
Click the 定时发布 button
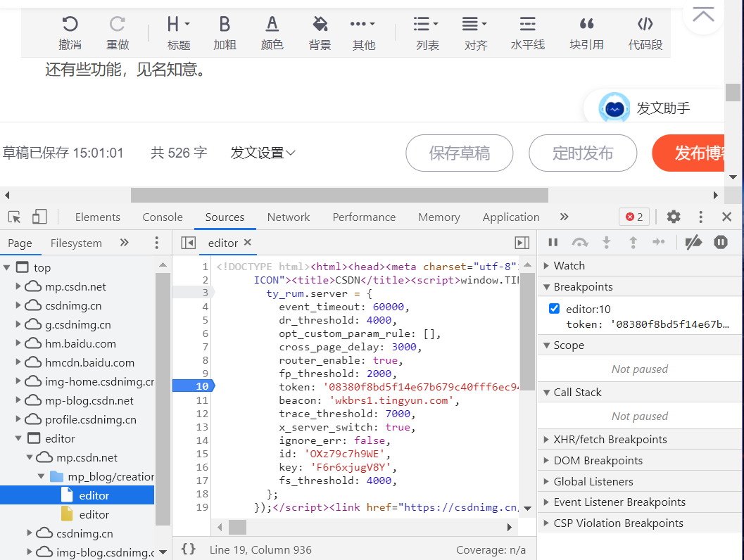click(583, 153)
